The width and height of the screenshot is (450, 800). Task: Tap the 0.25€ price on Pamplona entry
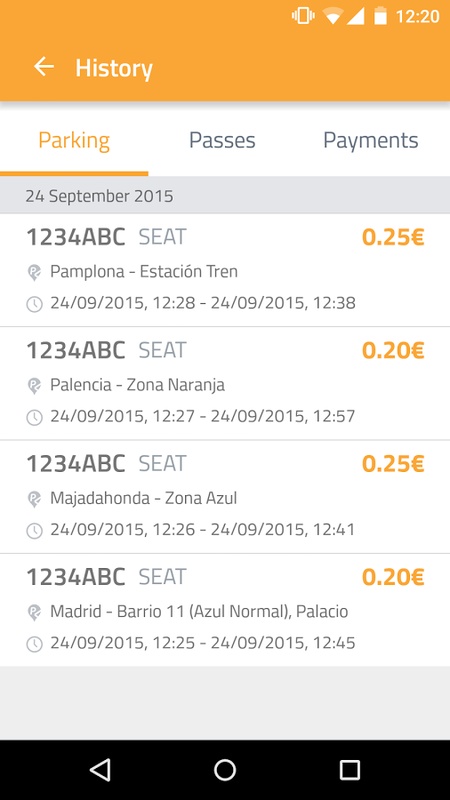(x=393, y=237)
